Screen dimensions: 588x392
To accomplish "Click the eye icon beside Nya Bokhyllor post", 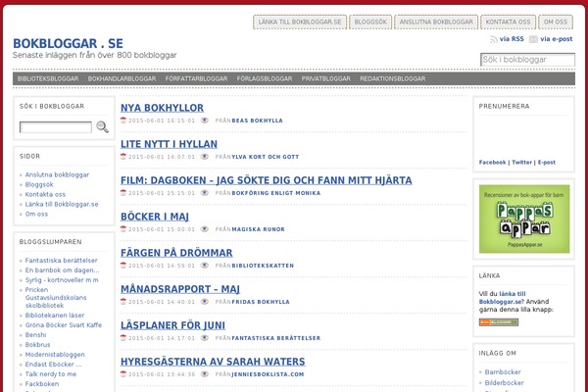I will point(205,121).
